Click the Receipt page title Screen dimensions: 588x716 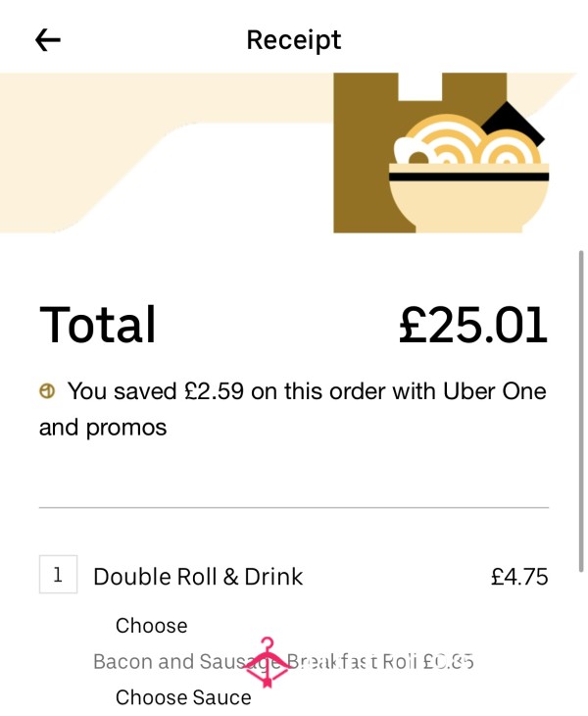click(294, 40)
